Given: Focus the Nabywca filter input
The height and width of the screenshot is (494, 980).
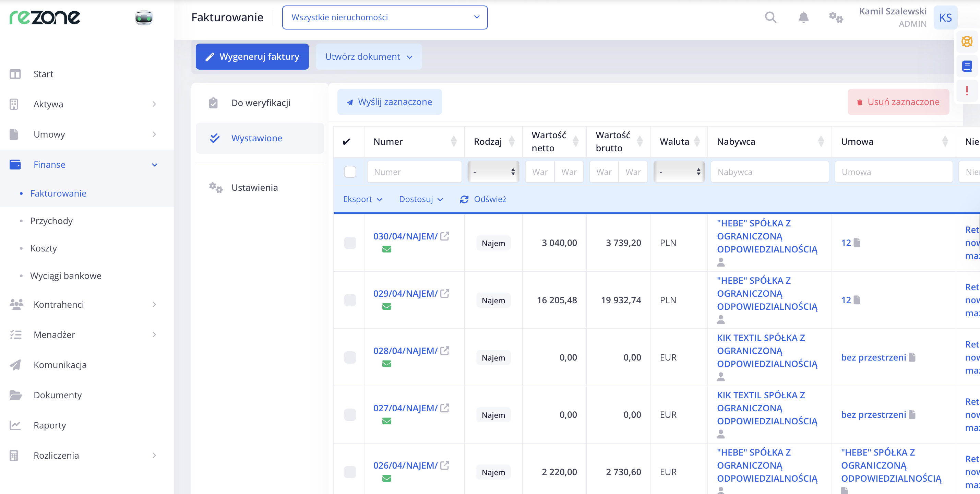Looking at the screenshot, I should pyautogui.click(x=769, y=172).
